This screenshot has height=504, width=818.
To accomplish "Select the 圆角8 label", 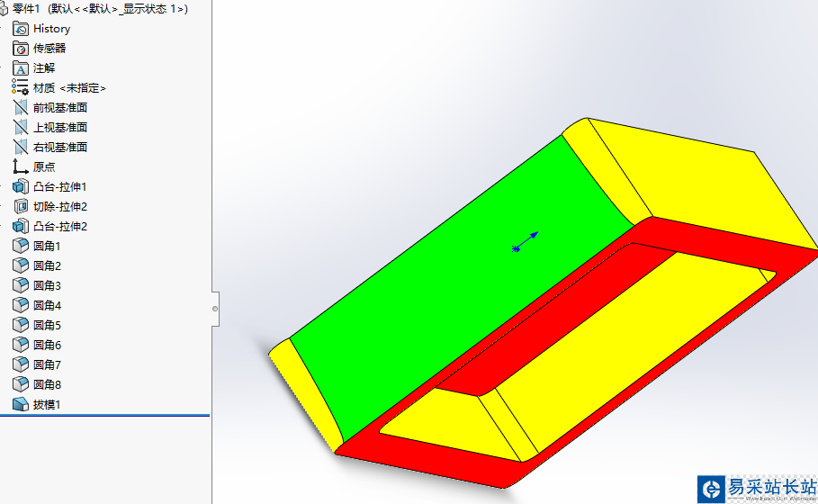I will [47, 384].
